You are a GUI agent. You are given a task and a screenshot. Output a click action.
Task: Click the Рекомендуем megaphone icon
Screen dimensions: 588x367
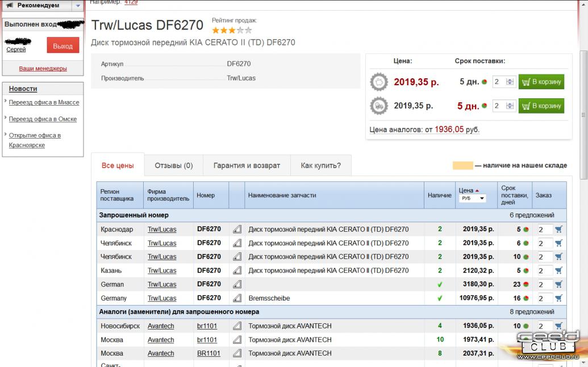(x=9, y=5)
